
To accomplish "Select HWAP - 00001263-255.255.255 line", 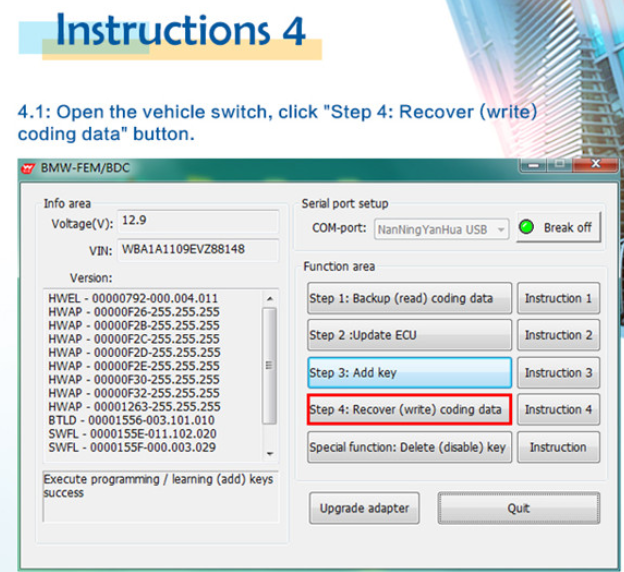I will [x=134, y=407].
